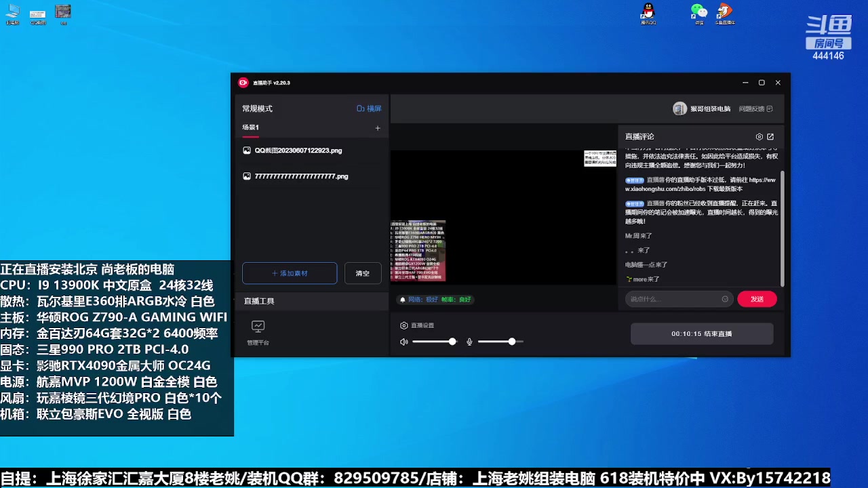Open the 问题反馈 feedback link
Viewport: 868px width, 488px height.
point(755,108)
